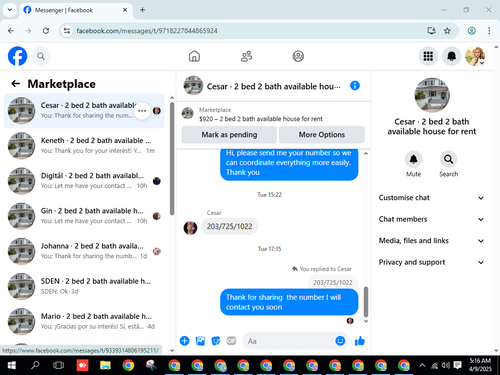Viewport: 500px width, 375px height.
Task: Bookmark this page star icon
Action: point(447,31)
